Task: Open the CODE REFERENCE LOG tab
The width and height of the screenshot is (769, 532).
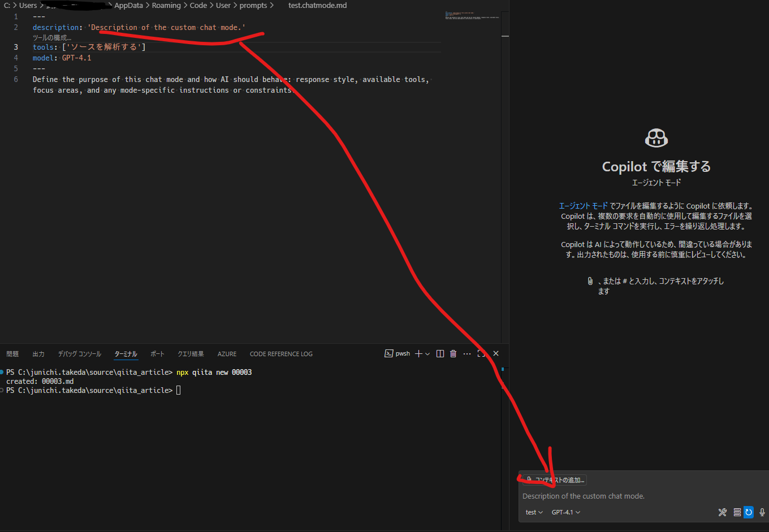Action: 281,354
